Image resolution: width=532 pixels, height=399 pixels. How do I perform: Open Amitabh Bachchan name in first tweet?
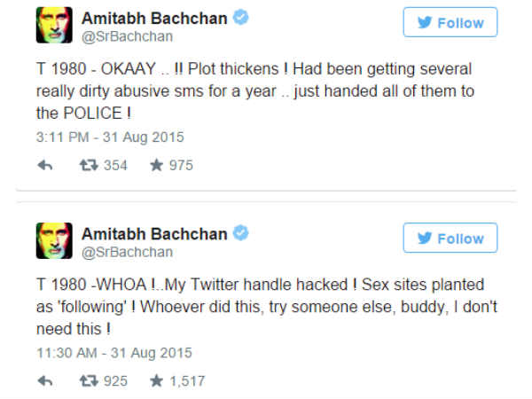[153, 19]
